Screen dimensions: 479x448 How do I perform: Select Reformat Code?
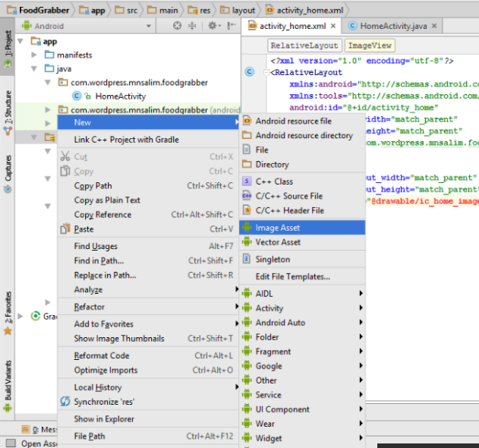(148, 355)
